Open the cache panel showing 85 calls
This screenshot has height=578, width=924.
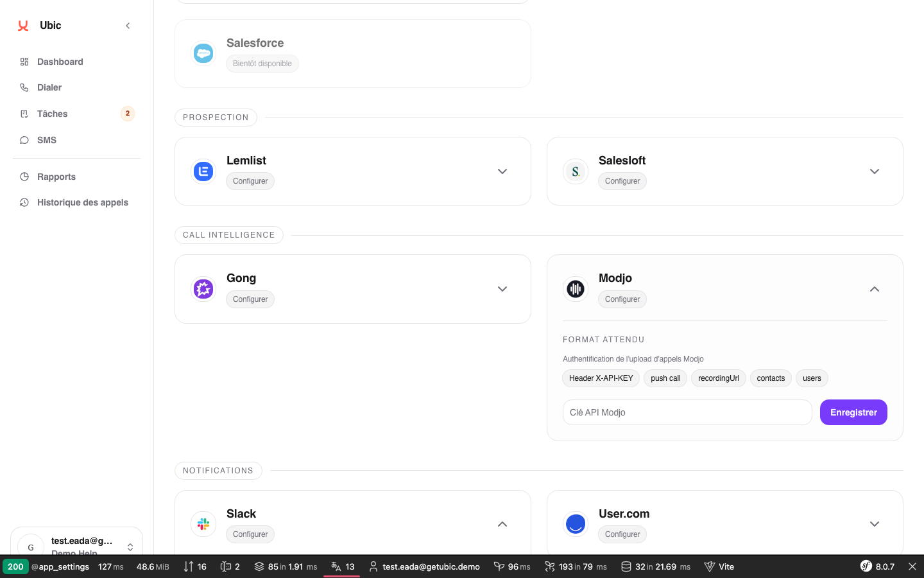tap(286, 566)
